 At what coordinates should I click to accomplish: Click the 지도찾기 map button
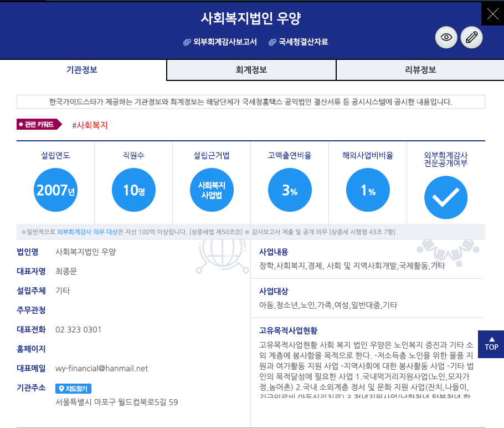coord(73,389)
